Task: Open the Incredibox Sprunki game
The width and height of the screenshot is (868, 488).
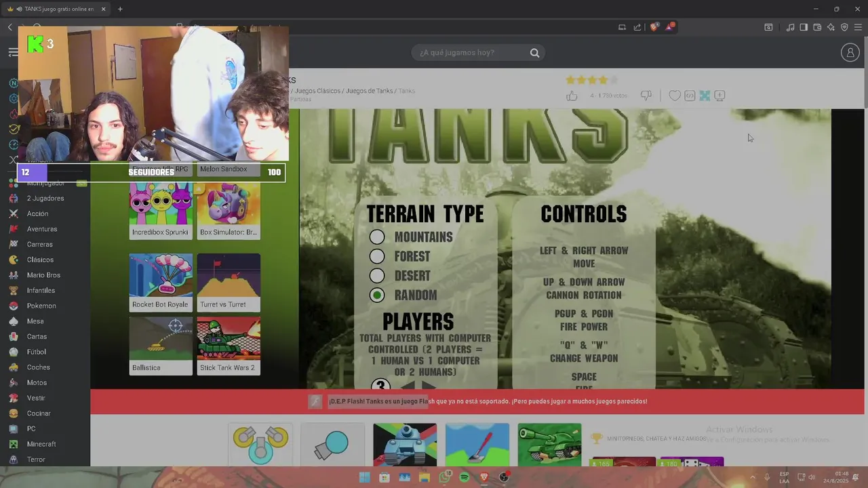Action: (x=161, y=211)
